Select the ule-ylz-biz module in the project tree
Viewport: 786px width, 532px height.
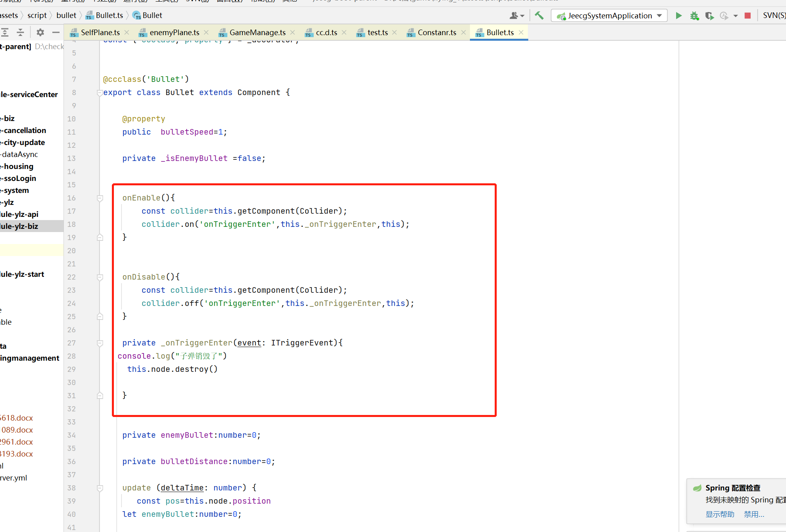[19, 226]
